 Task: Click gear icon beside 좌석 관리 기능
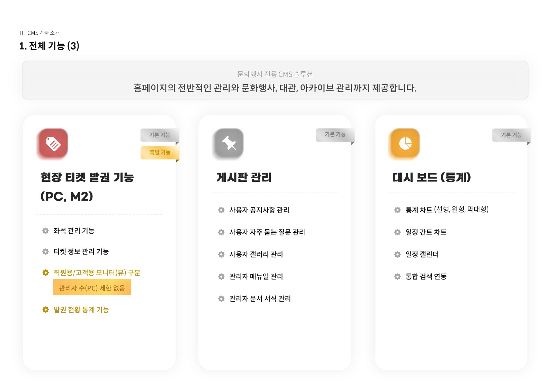[x=45, y=231]
